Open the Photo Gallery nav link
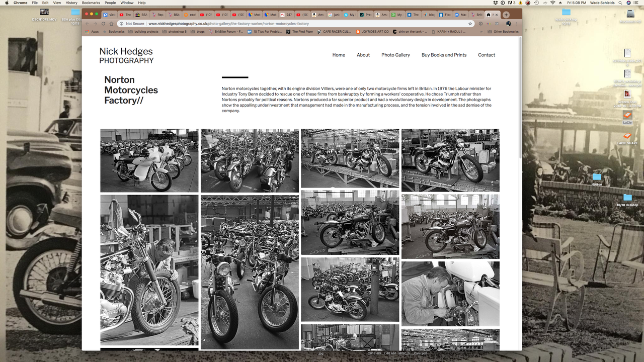 pos(395,55)
